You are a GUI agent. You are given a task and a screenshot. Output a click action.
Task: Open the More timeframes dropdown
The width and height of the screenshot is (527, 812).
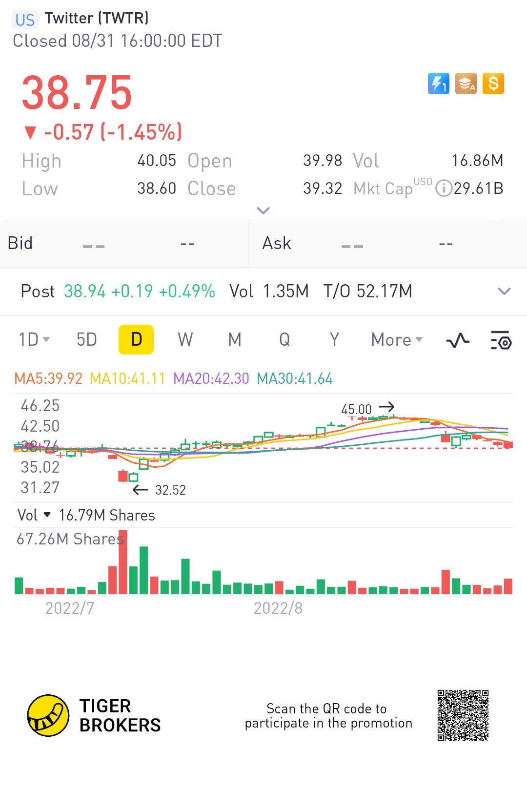pyautogui.click(x=397, y=339)
